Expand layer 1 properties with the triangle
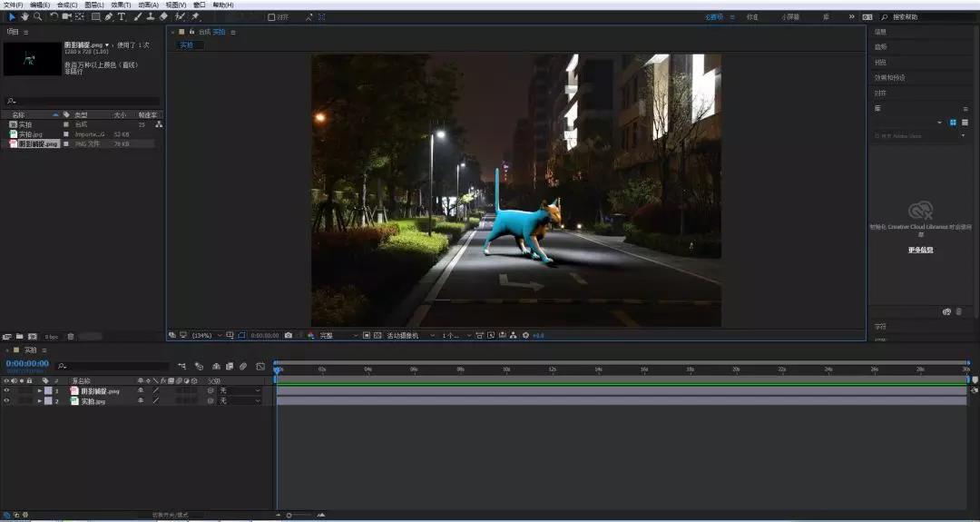Screen dimensions: 980x522 [39, 391]
